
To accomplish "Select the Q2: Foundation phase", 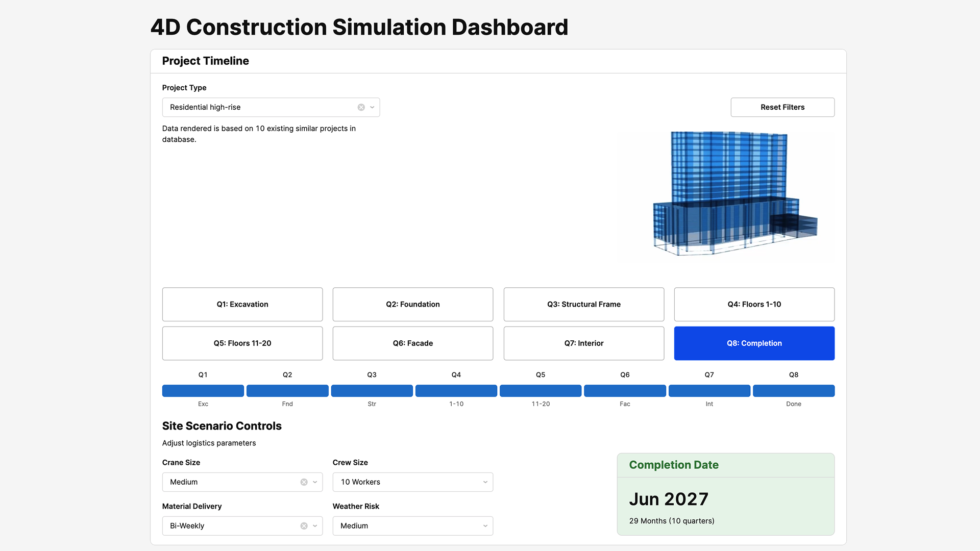I will tap(412, 305).
